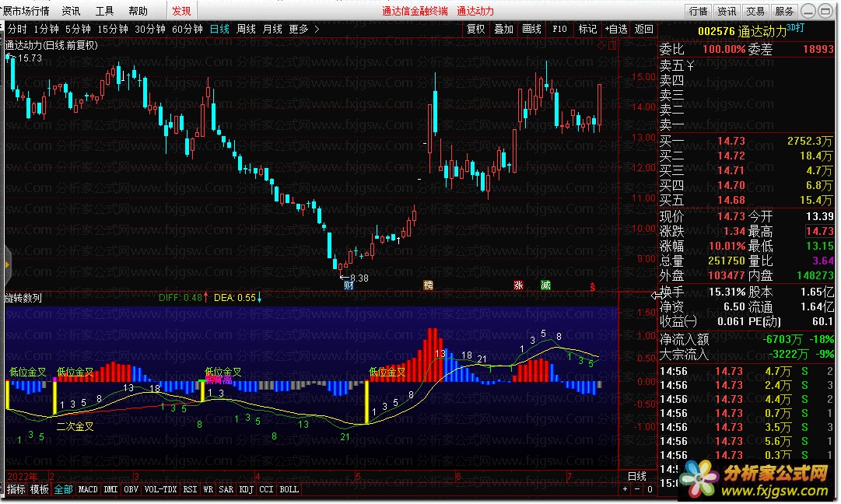Click the 日线 label by the time axis

pos(636,476)
